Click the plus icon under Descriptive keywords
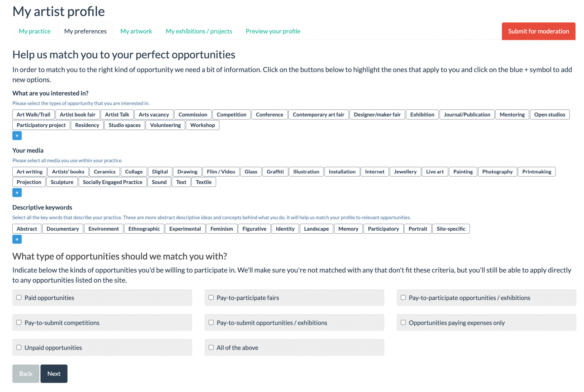The image size is (584, 392). pyautogui.click(x=17, y=239)
